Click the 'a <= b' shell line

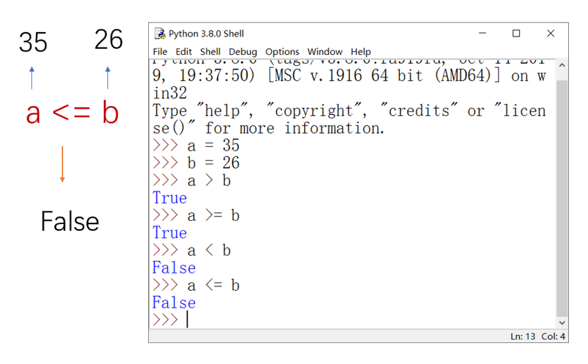pos(196,285)
